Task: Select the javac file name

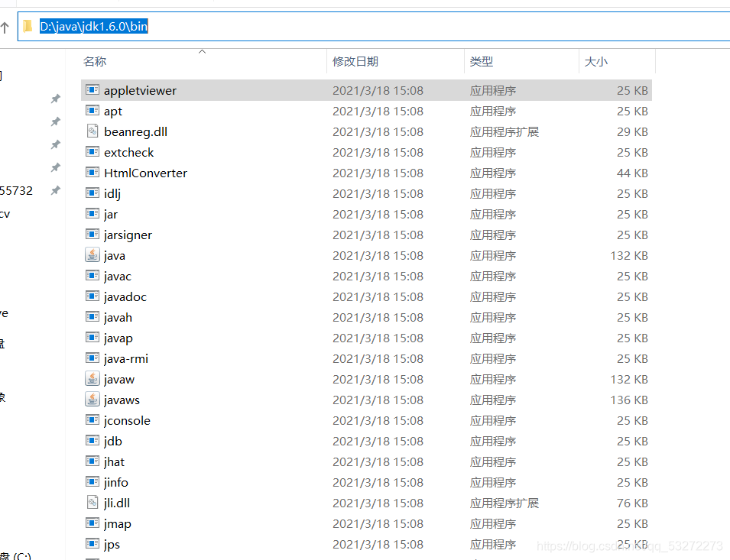Action: [x=117, y=276]
